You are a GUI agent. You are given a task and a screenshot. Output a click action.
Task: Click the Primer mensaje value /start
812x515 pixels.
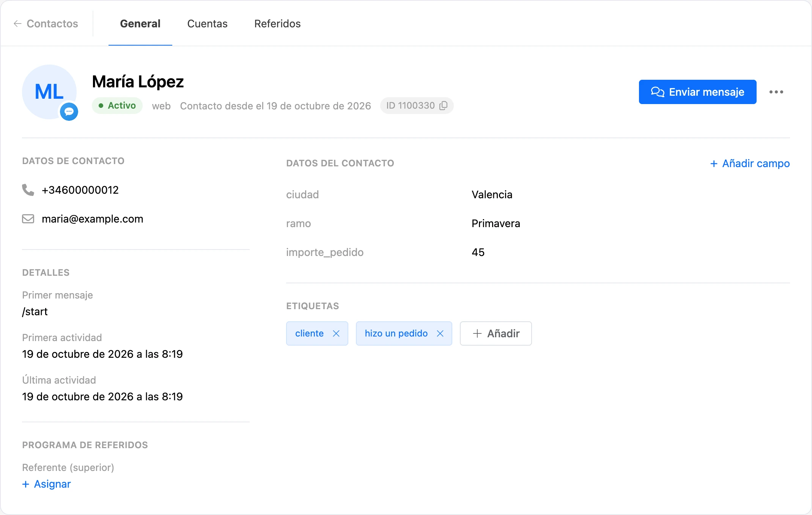35,311
